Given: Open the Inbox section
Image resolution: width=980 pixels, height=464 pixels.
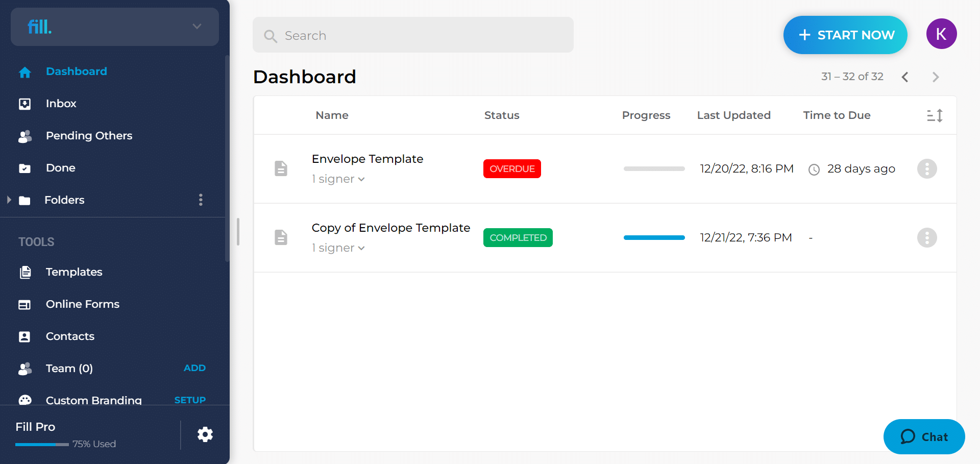Looking at the screenshot, I should (61, 103).
